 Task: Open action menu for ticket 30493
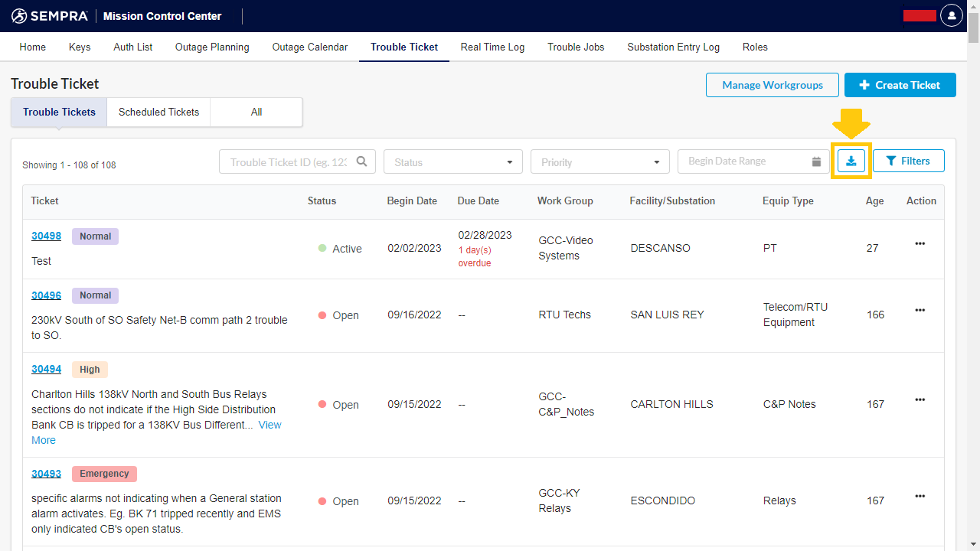(x=920, y=496)
